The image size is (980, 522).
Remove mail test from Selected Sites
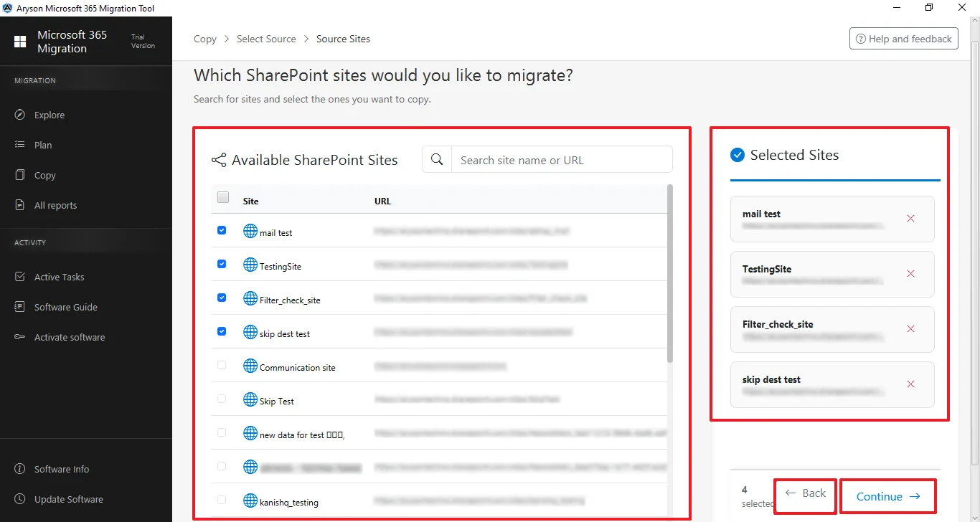tap(910, 219)
